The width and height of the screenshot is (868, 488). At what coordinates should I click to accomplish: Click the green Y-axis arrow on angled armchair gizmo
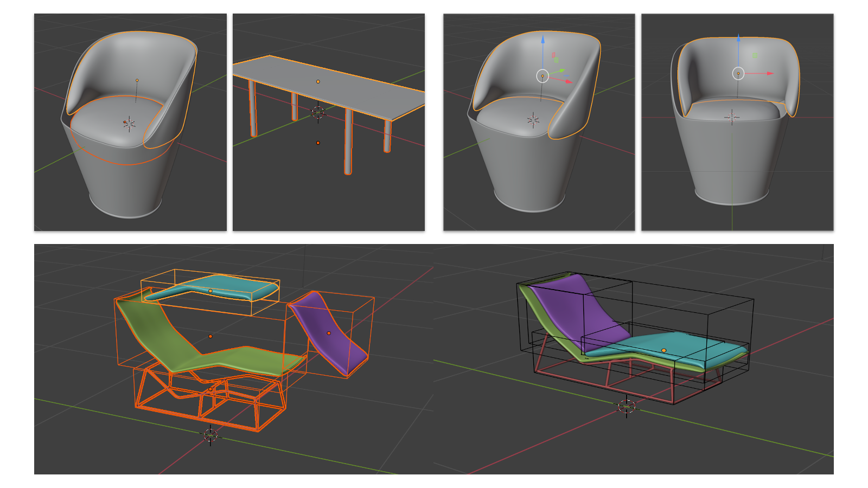(557, 72)
